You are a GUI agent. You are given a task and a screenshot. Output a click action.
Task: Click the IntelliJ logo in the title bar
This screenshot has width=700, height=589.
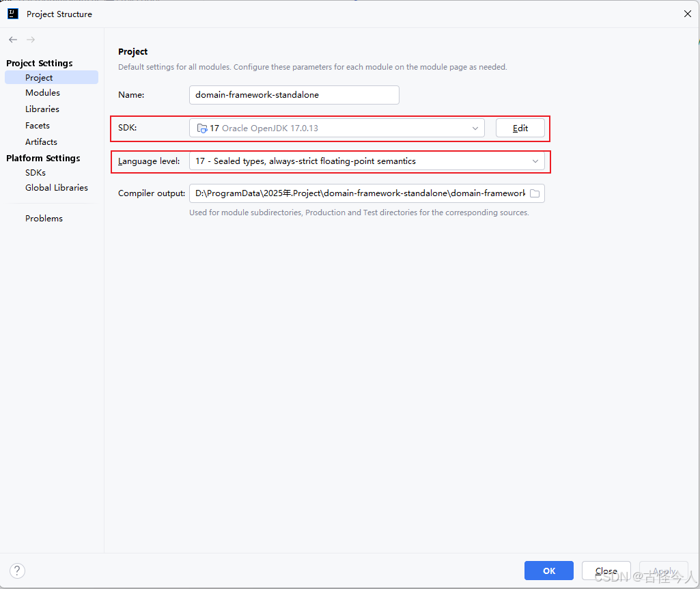point(12,13)
